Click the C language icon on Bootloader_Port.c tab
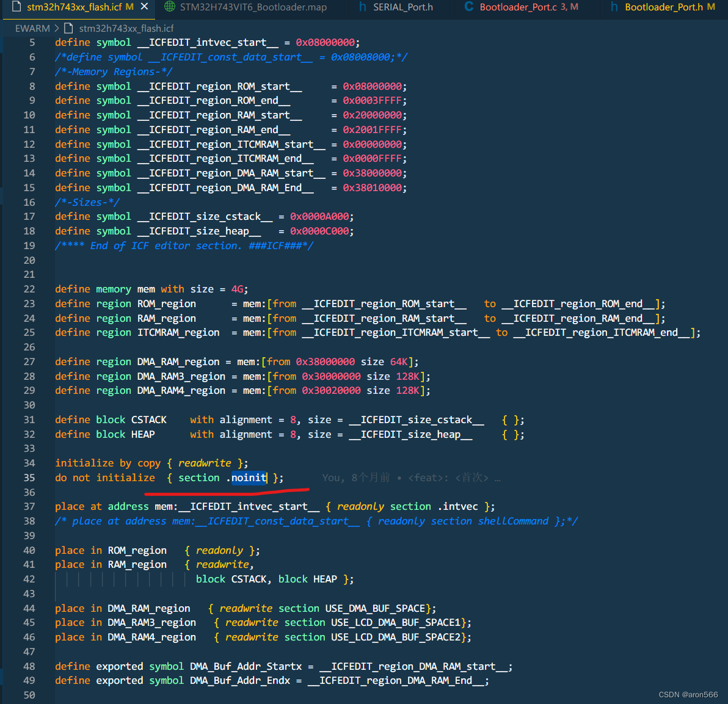728x704 pixels. tap(469, 7)
